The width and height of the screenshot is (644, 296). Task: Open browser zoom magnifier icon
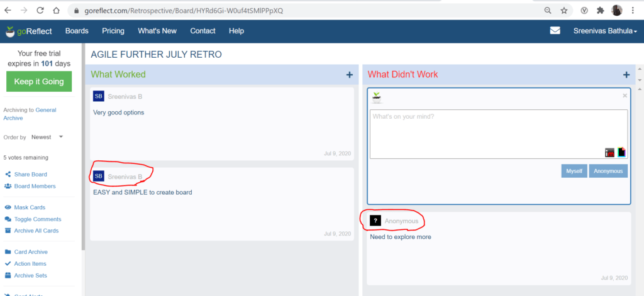[548, 11]
